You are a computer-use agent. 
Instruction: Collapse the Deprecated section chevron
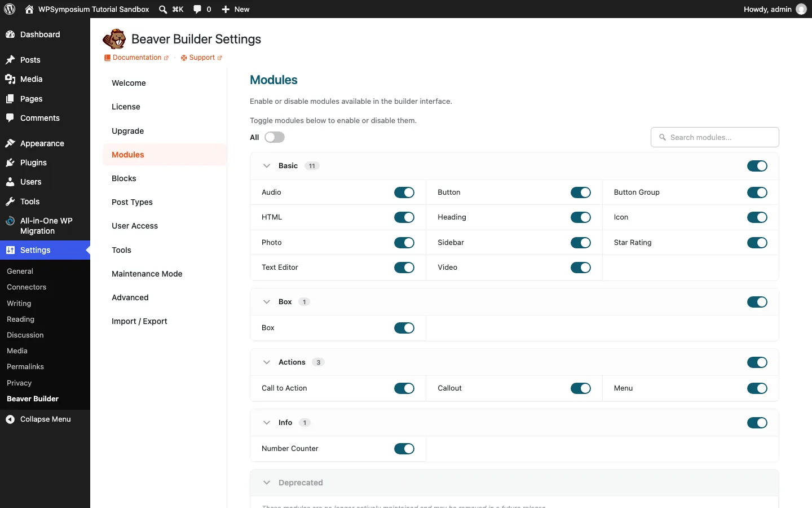(267, 483)
